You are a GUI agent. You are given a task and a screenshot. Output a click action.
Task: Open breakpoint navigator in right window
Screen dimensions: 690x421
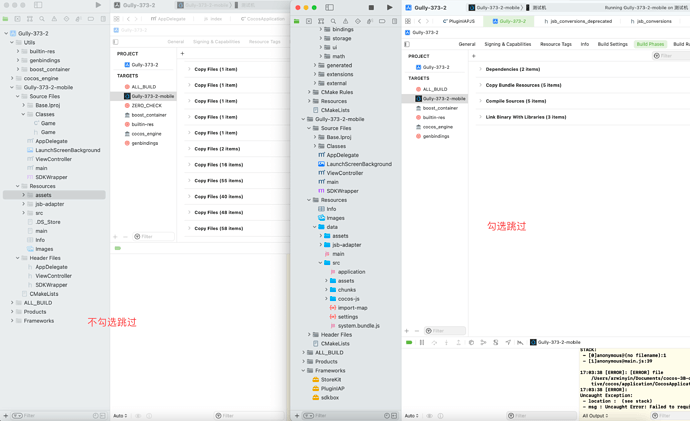point(382,21)
